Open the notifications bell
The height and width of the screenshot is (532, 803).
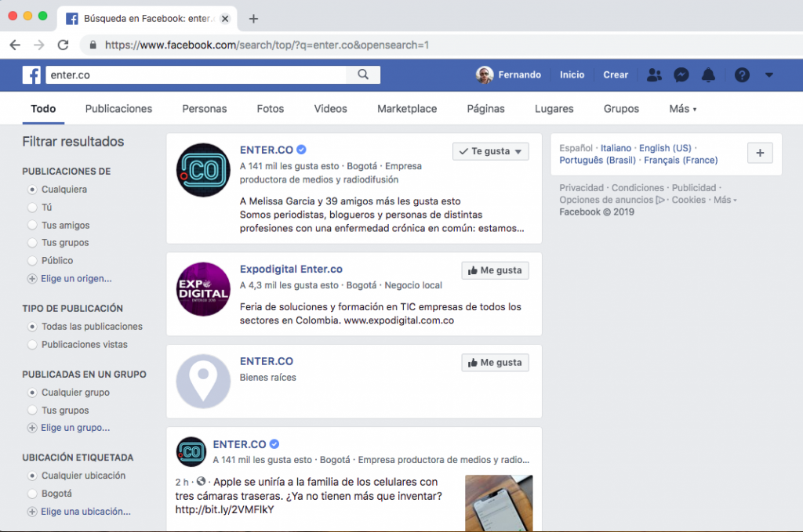708,75
